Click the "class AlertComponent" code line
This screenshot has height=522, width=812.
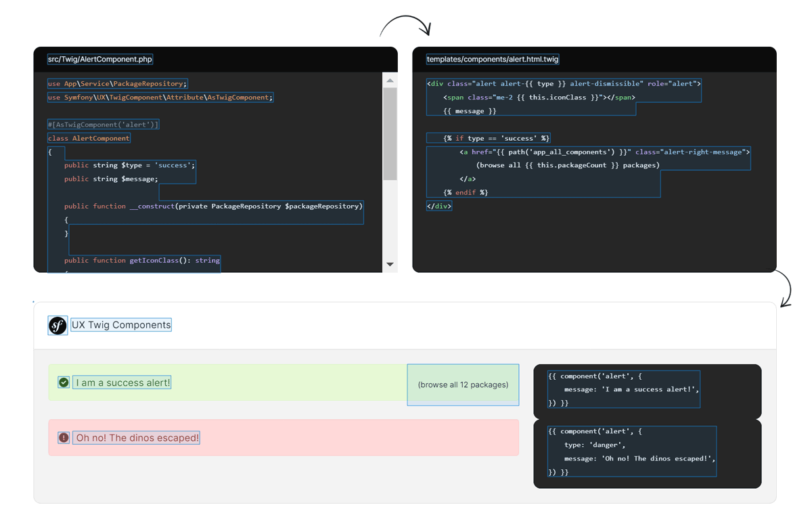click(89, 138)
